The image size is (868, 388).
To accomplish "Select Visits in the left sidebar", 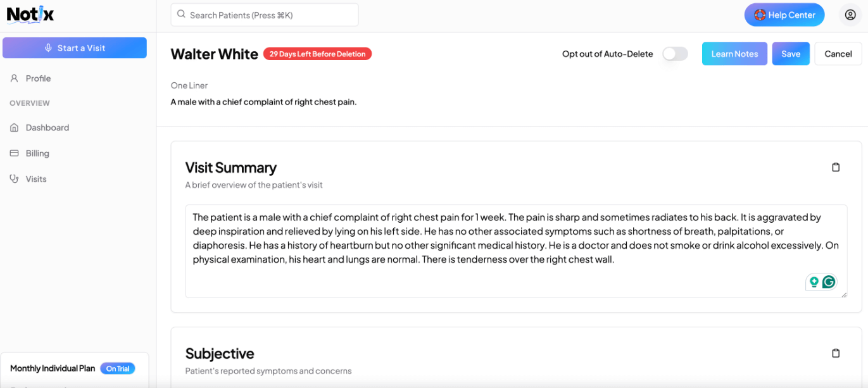I will (x=35, y=178).
